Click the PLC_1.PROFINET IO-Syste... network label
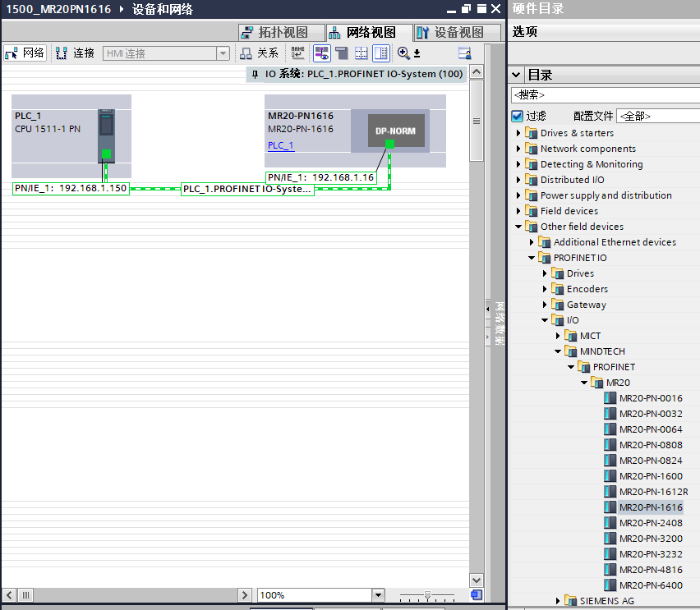This screenshot has height=610, width=700. pyautogui.click(x=247, y=189)
